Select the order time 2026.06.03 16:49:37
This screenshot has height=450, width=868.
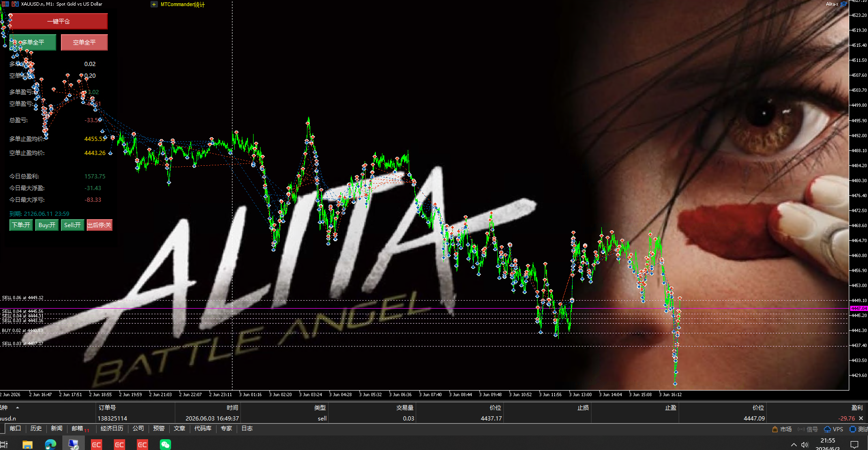[x=212, y=419]
